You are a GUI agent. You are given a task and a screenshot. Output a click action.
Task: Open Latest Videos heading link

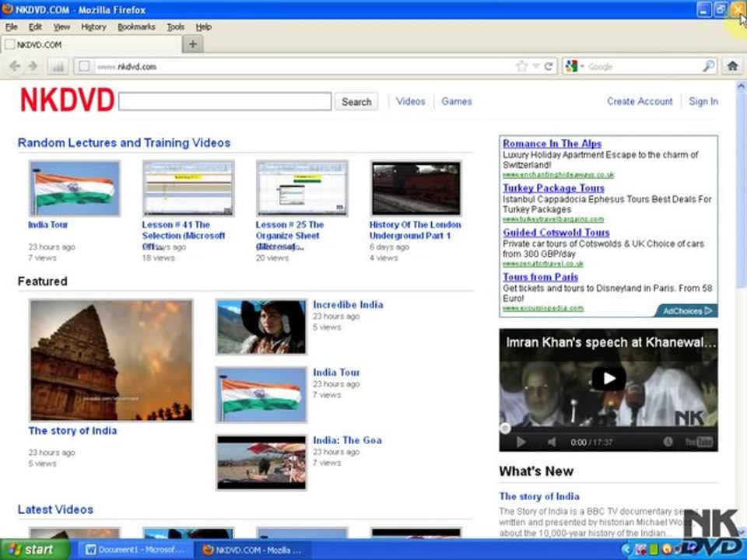(x=55, y=509)
